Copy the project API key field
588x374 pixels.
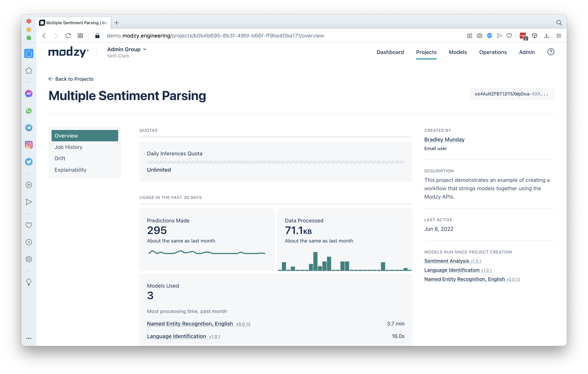click(512, 94)
